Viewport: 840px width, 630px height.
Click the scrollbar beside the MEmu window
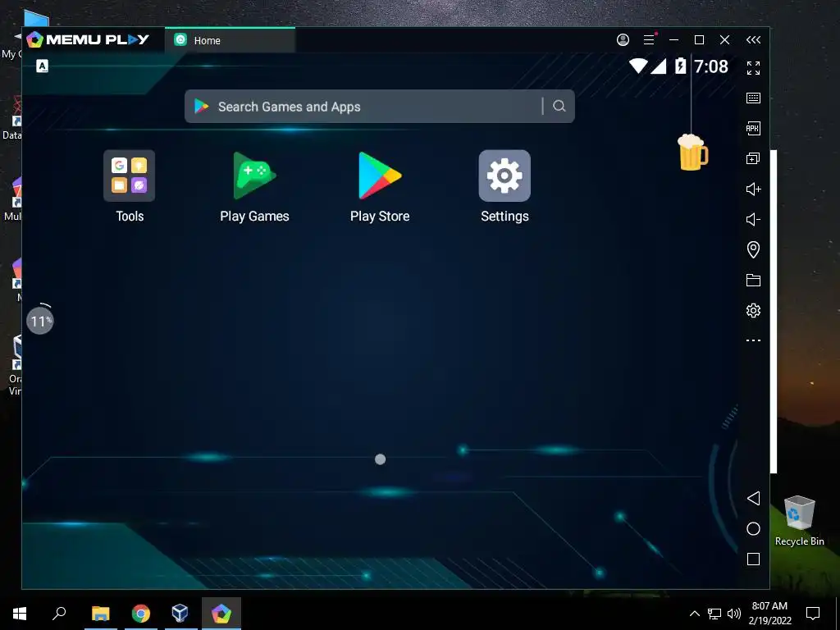[x=773, y=311]
